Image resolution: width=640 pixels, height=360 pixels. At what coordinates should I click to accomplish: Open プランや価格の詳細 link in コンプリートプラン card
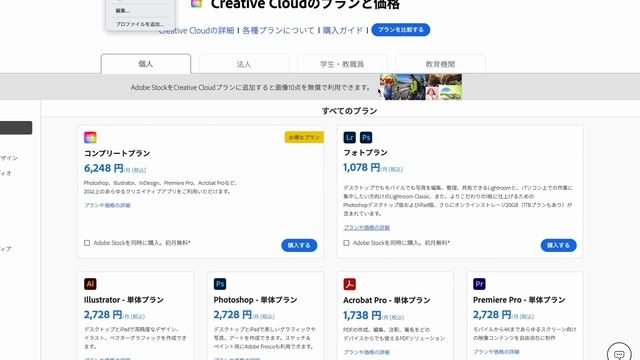[107, 205]
